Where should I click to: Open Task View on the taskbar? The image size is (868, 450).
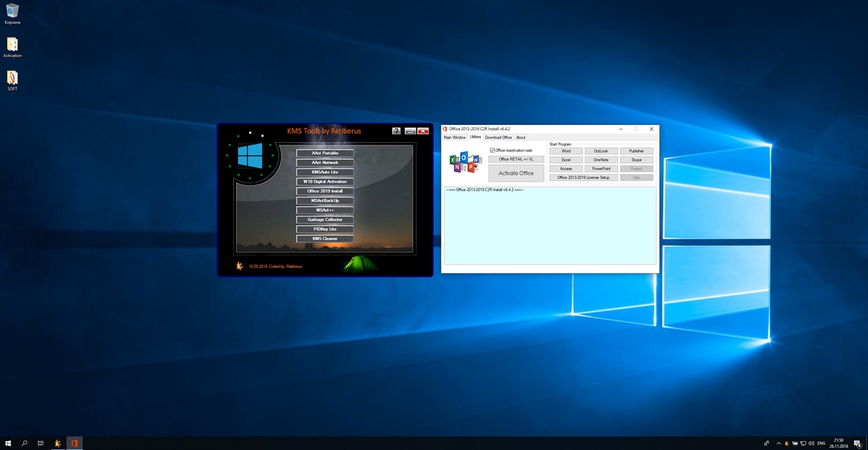[41, 443]
